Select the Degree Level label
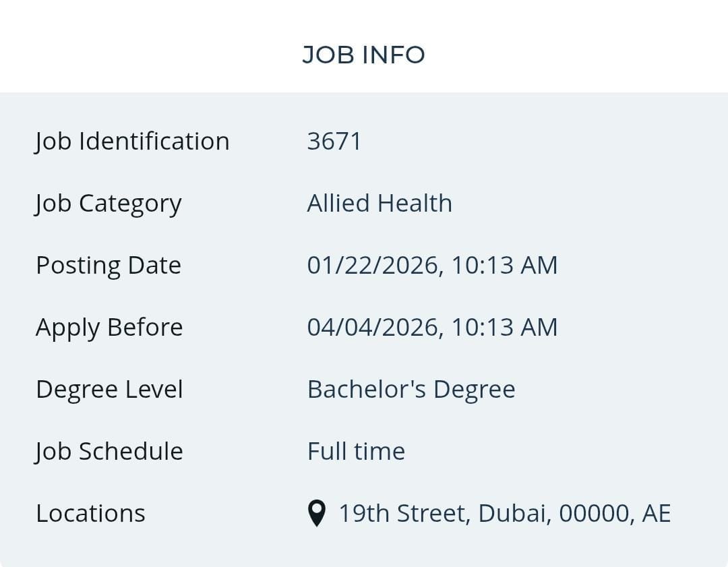This screenshot has width=728, height=567. 109,390
